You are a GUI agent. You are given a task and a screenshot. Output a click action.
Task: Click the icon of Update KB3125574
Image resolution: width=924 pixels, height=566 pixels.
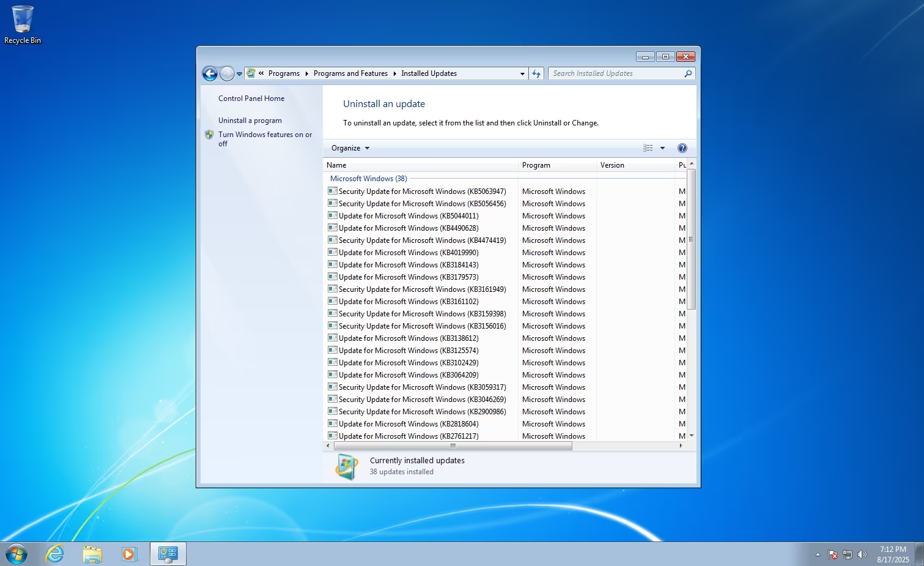pyautogui.click(x=333, y=350)
